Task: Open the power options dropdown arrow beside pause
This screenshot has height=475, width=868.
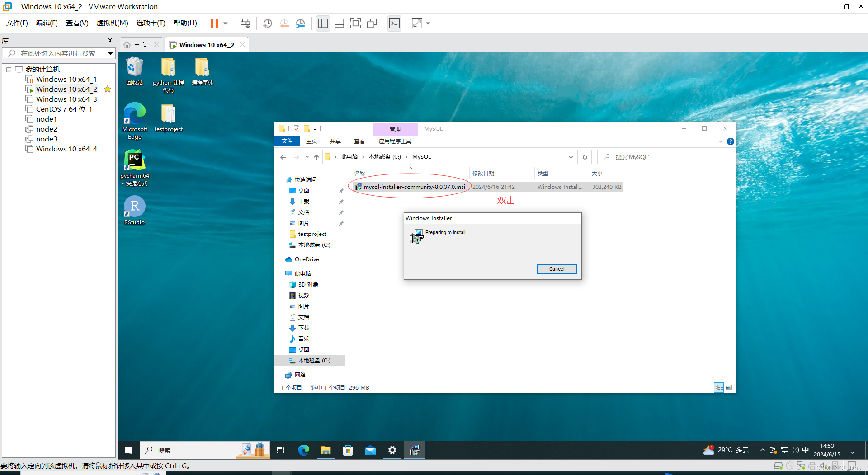Action: tap(226, 23)
